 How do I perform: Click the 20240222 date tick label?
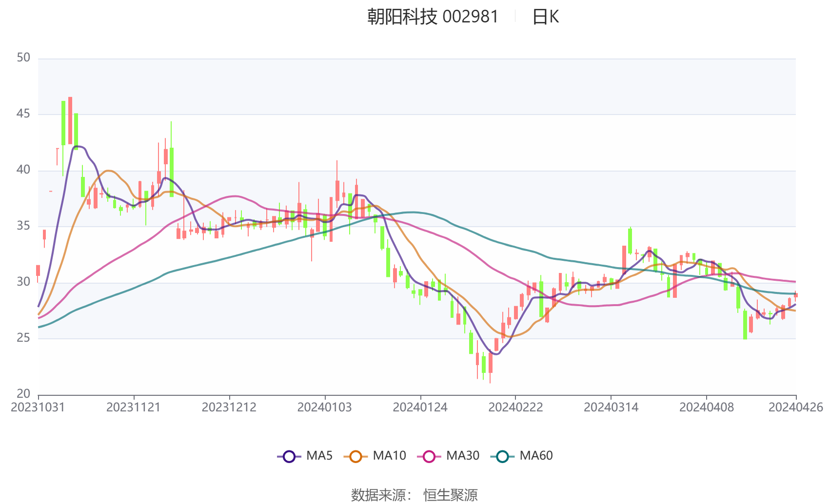(516, 407)
